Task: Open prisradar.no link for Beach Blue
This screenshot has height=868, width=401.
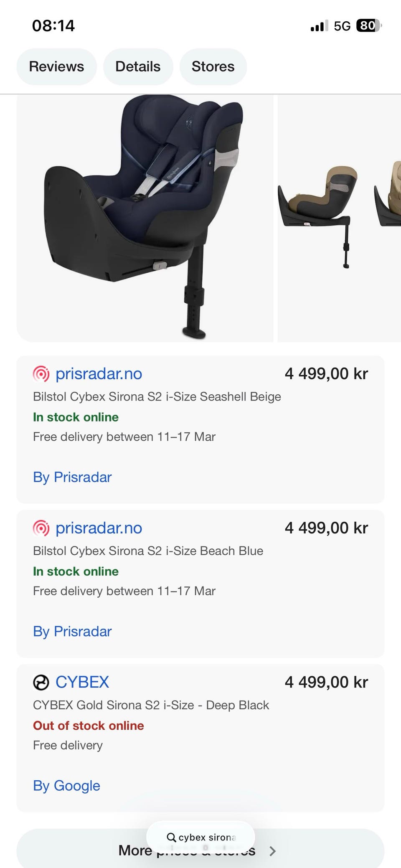Action: pyautogui.click(x=99, y=528)
